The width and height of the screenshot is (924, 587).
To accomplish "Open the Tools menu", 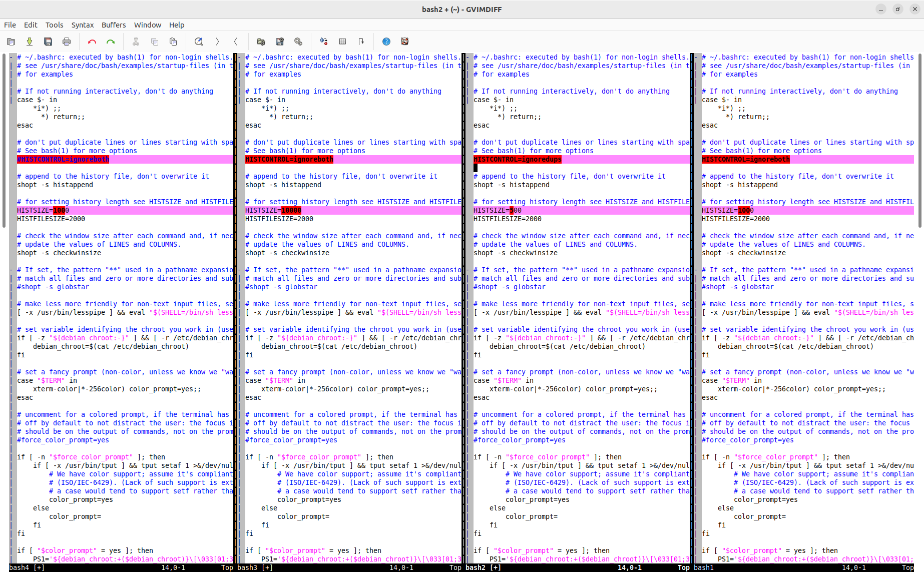I will pos(54,25).
